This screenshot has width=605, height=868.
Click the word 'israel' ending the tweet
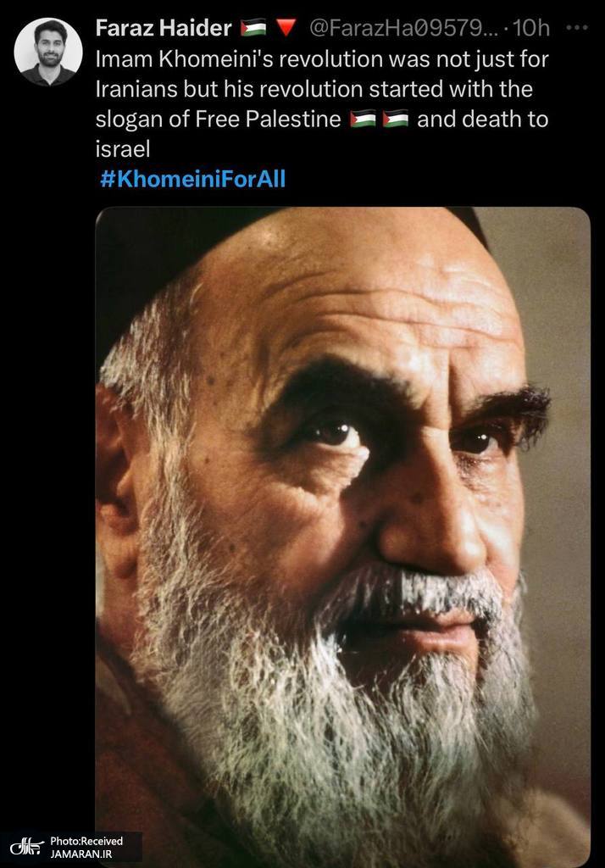122,148
